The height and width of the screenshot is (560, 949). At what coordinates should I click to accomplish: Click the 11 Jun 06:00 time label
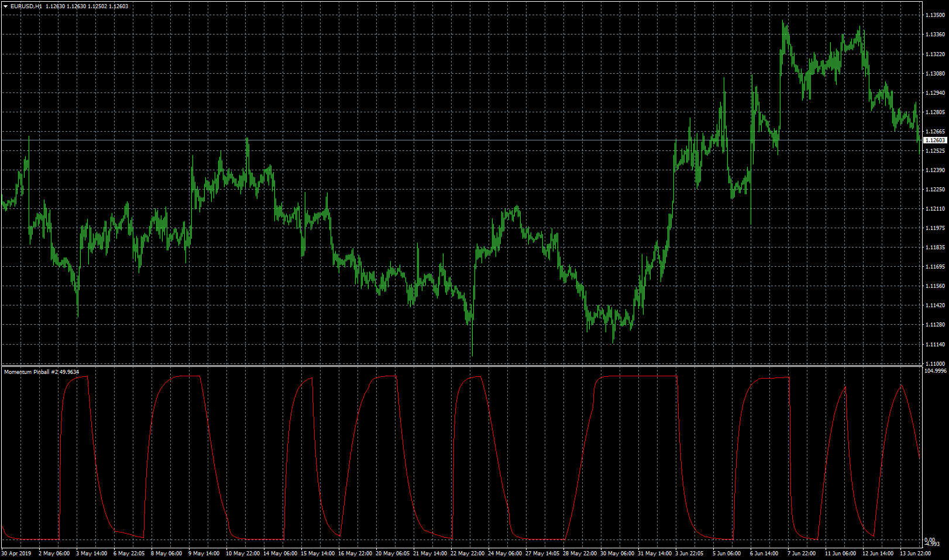(x=840, y=554)
